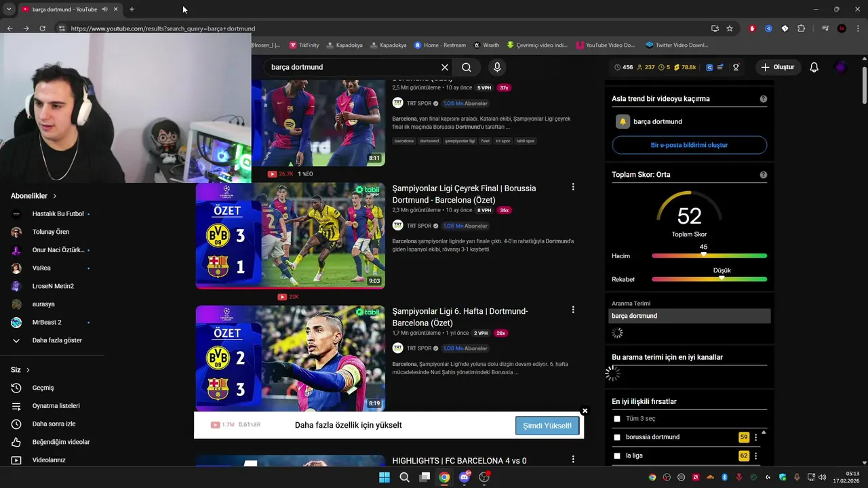Start voice search with the microphone icon
868x488 pixels.
497,67
